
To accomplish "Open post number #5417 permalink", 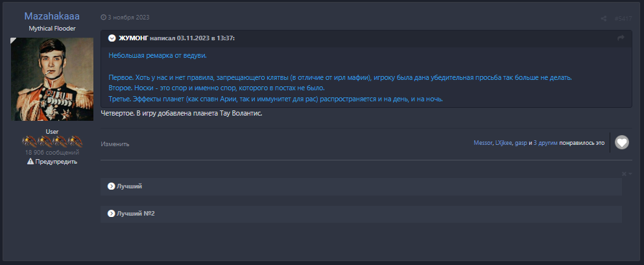I will tap(623, 18).
